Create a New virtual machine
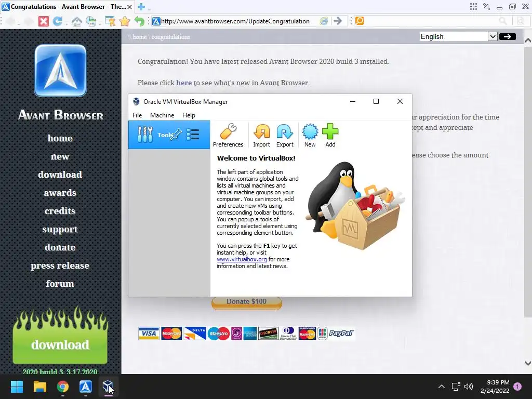This screenshot has width=532, height=399. click(310, 135)
